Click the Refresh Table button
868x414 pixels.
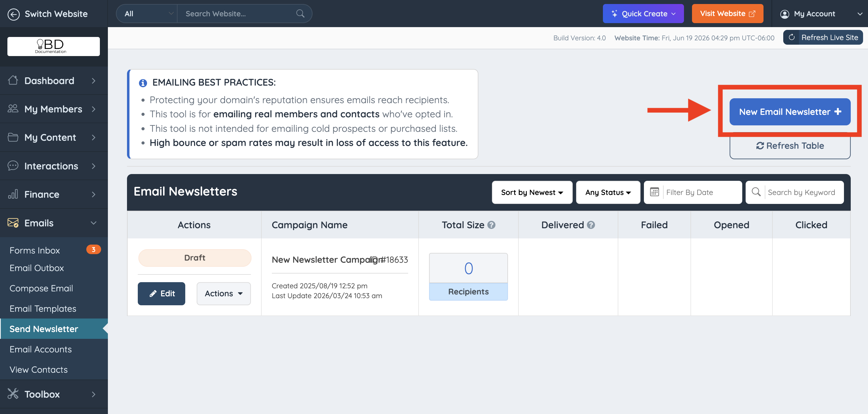pyautogui.click(x=789, y=145)
